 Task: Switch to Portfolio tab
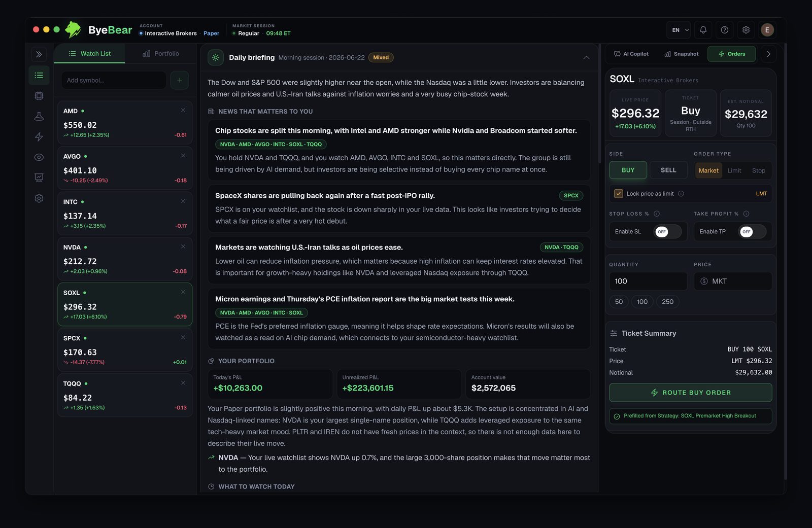pos(160,53)
